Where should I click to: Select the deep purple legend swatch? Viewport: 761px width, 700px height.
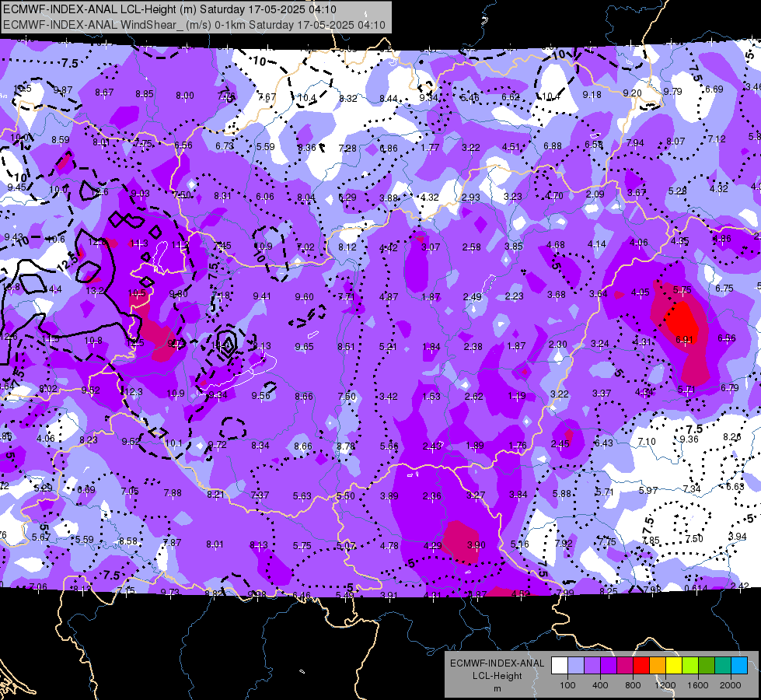pyautogui.click(x=609, y=666)
